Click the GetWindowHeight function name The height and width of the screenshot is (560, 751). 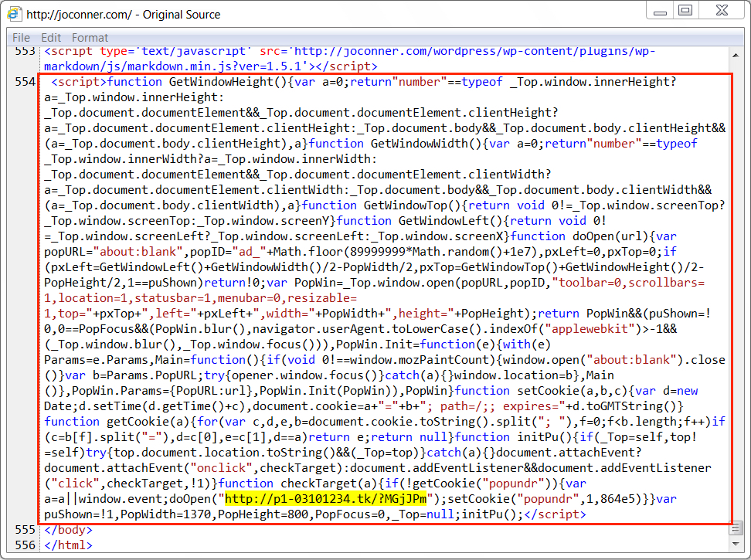(221, 82)
